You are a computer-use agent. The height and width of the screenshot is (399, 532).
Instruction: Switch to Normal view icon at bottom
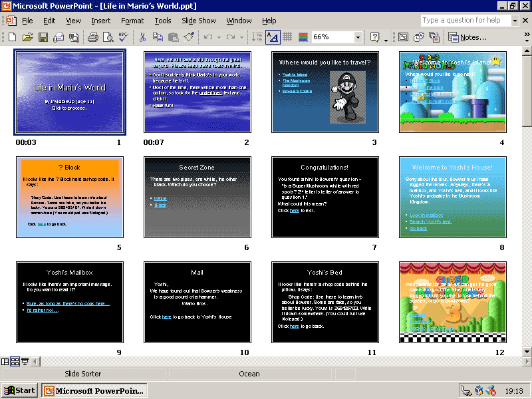point(5,361)
